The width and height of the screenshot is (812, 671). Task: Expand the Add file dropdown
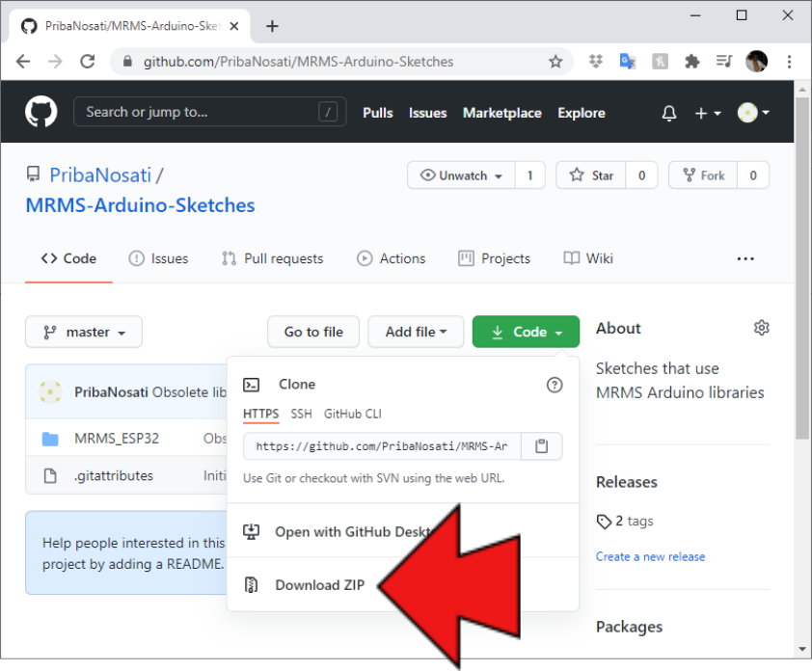[x=416, y=332]
